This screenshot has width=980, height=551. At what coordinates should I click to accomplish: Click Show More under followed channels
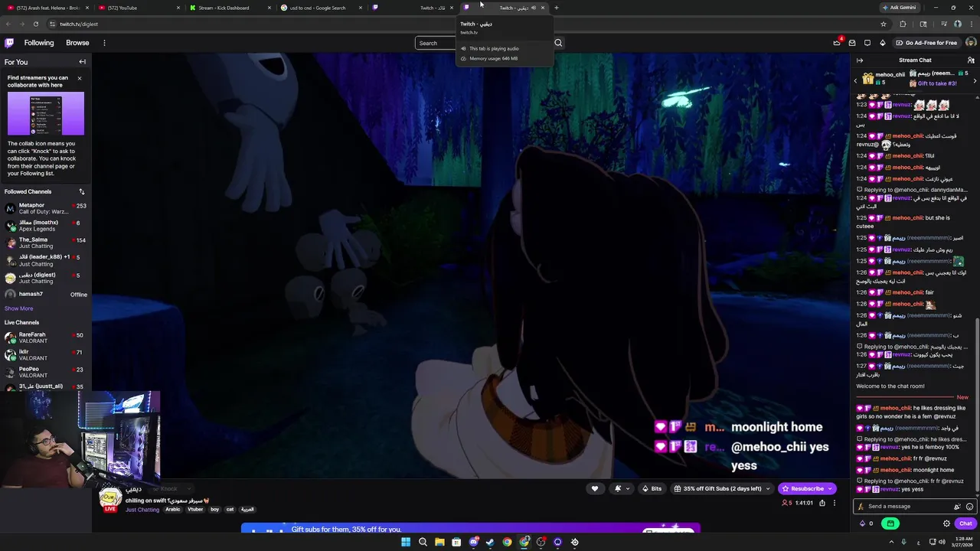(x=18, y=308)
